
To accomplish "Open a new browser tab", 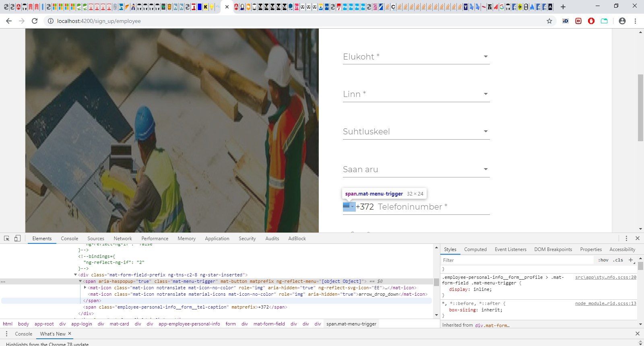I will (563, 7).
